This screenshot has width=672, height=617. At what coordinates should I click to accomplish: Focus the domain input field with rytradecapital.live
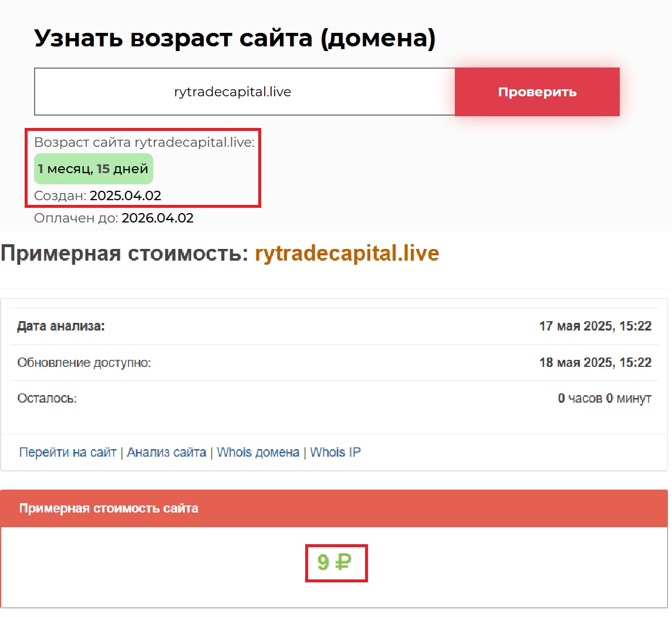click(x=244, y=92)
